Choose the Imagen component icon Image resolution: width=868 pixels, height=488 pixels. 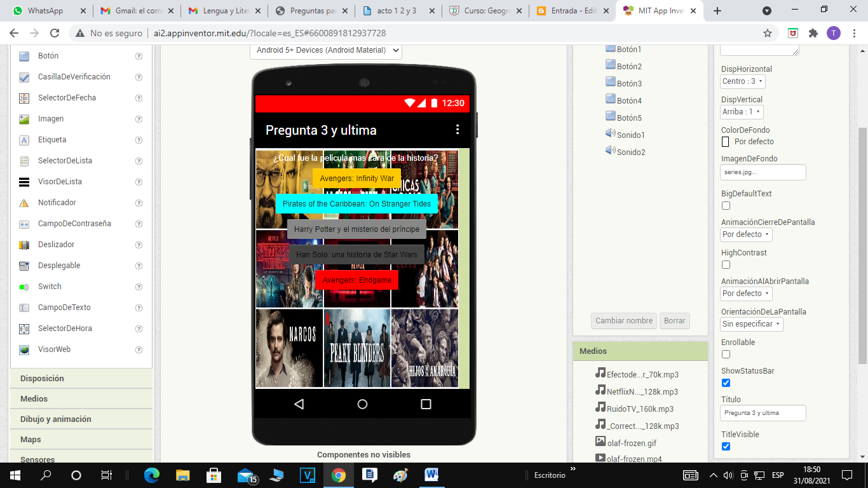pyautogui.click(x=24, y=119)
